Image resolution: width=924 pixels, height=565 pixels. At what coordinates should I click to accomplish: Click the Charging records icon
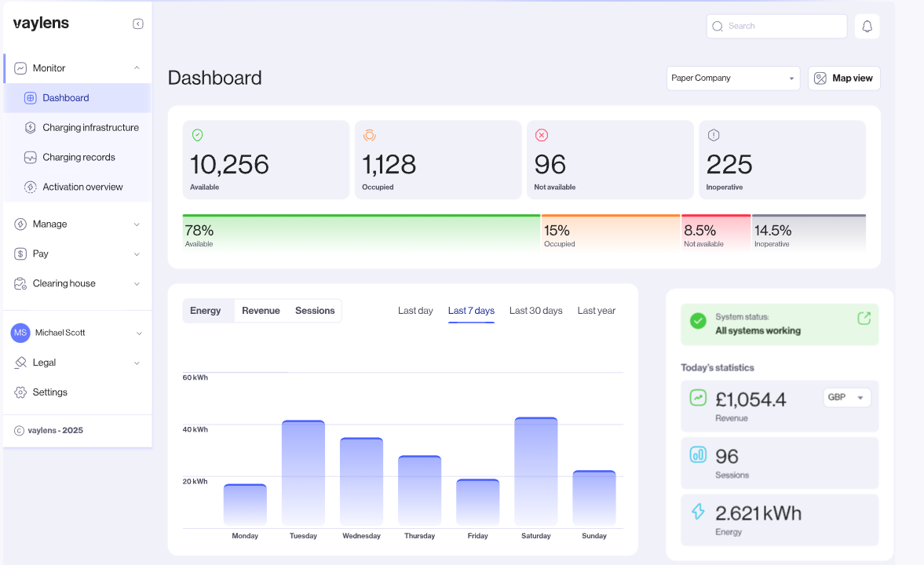30,157
